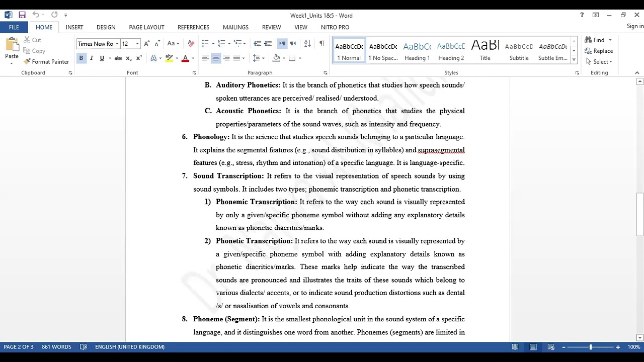
Task: Apply the red font color
Action: (x=185, y=58)
